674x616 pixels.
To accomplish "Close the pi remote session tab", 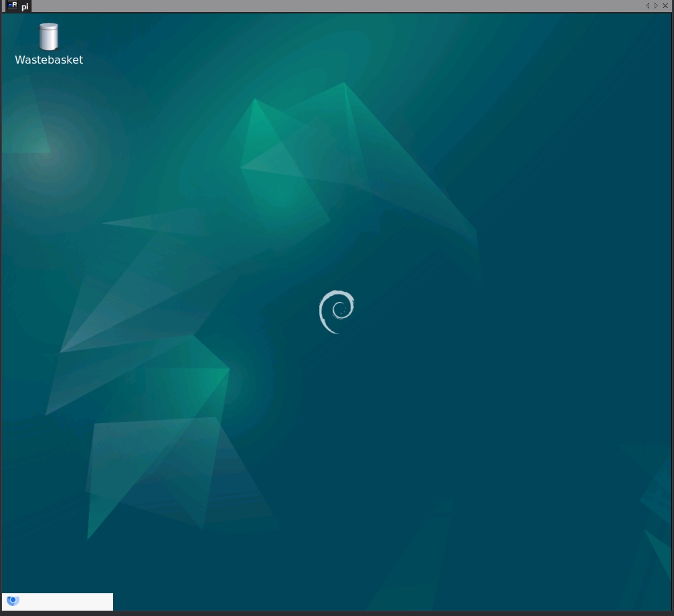I will 665,5.
